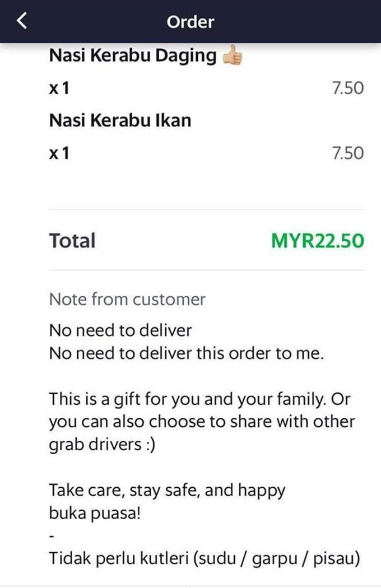Screen dimensions: 381x588
Task: Tap the 7.50 price for Daging
Action: 348,88
